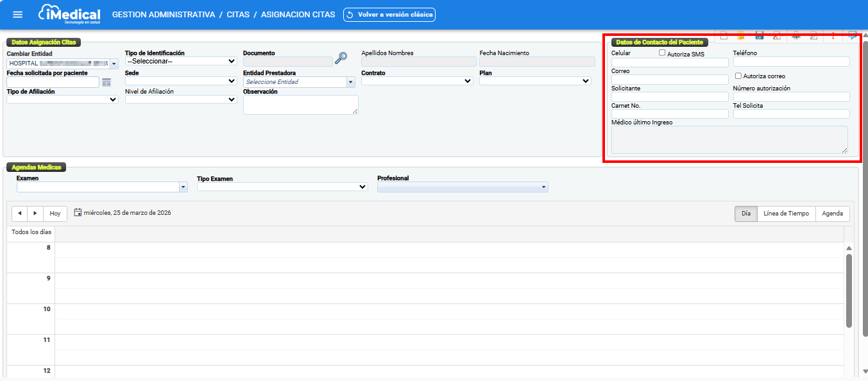Expand the Profesional dropdown
Image resolution: width=868 pixels, height=381 pixels.
544,187
